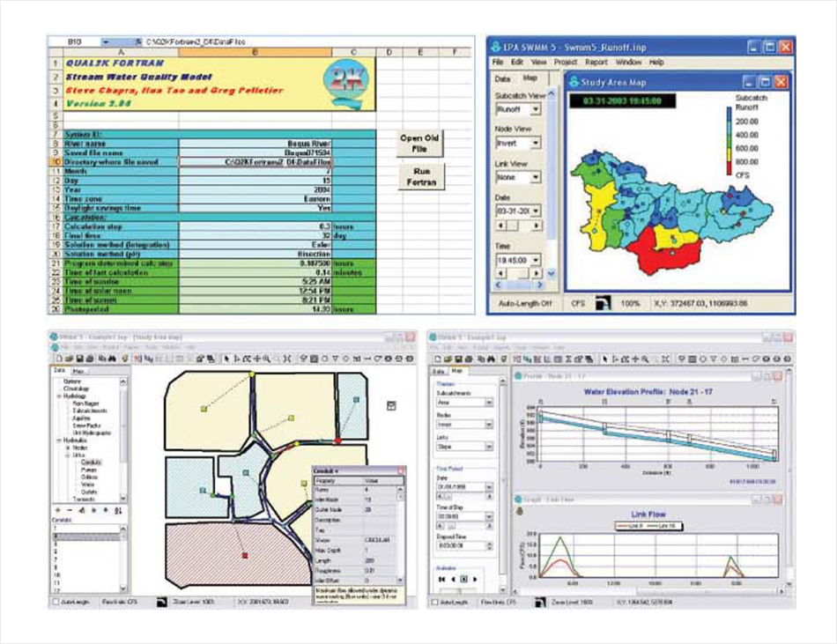Select the diamond Divider node tool in the conduit map window
The image size is (837, 644).
346,359
